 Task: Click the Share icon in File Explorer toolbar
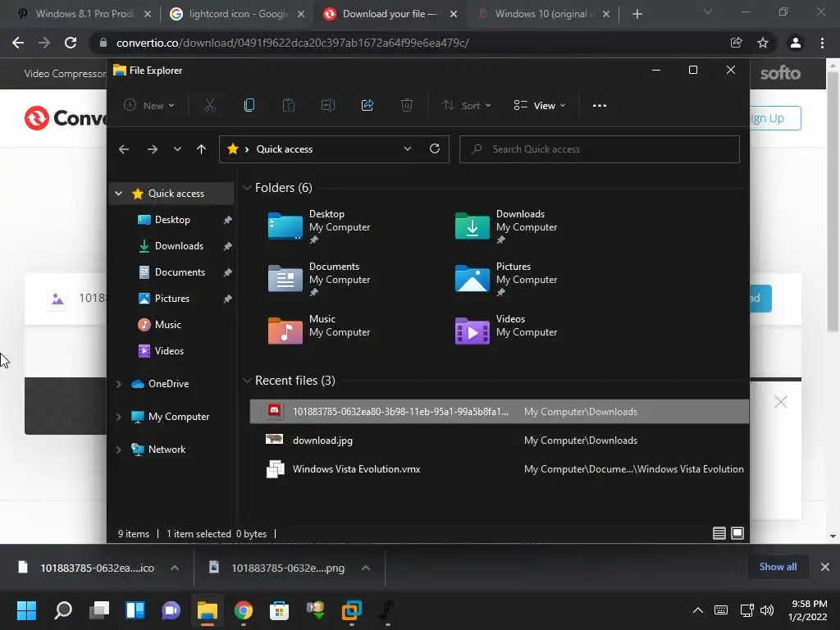tap(367, 106)
